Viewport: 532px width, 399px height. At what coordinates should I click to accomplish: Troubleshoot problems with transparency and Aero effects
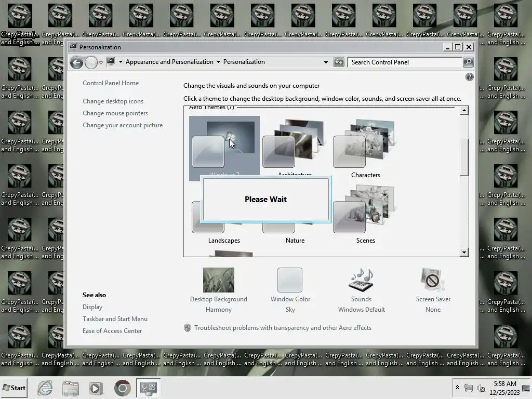coord(283,328)
